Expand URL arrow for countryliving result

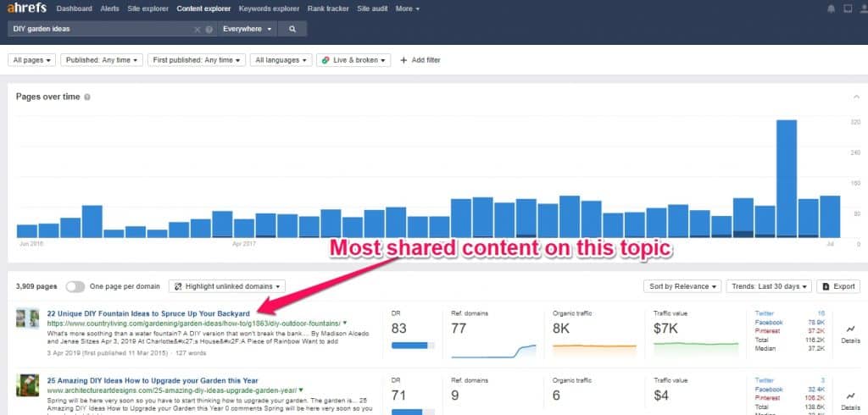345,323
